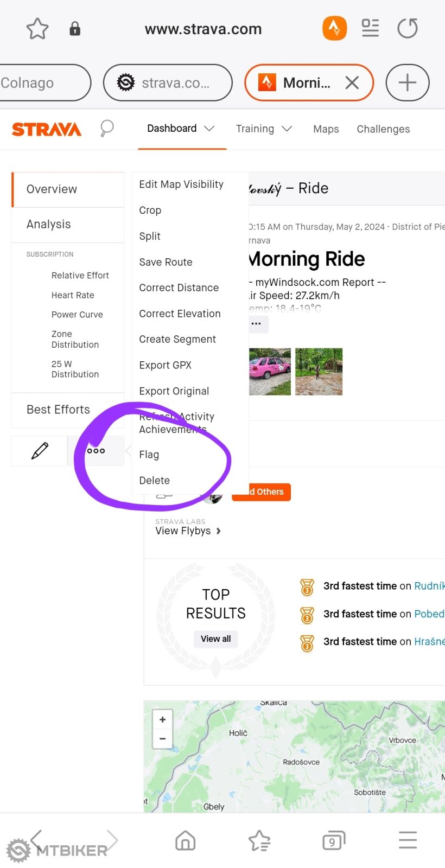
Task: Zoom in on the map
Action: (x=162, y=720)
